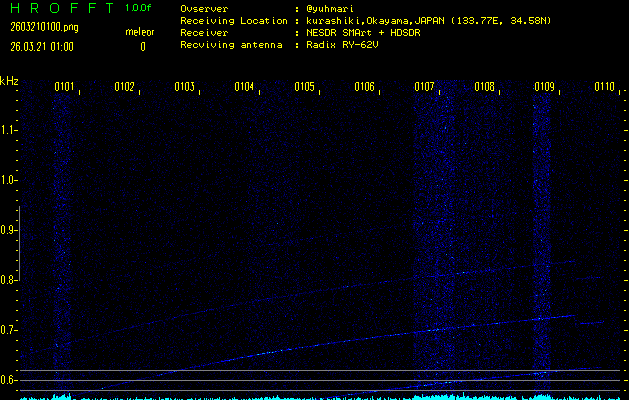Image resolution: width=629 pixels, height=400 pixels.
Task: Click the 0101 time marker
Action: (x=64, y=87)
